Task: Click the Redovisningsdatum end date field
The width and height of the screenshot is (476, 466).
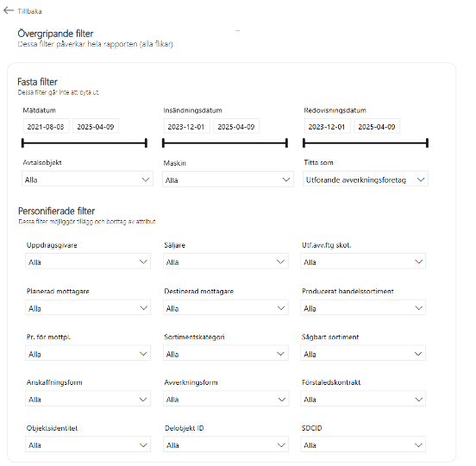Action: point(377,126)
